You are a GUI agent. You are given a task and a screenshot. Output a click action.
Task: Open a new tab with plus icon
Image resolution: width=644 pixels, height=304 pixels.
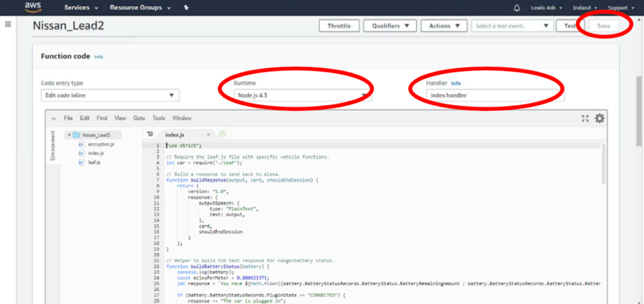[223, 134]
